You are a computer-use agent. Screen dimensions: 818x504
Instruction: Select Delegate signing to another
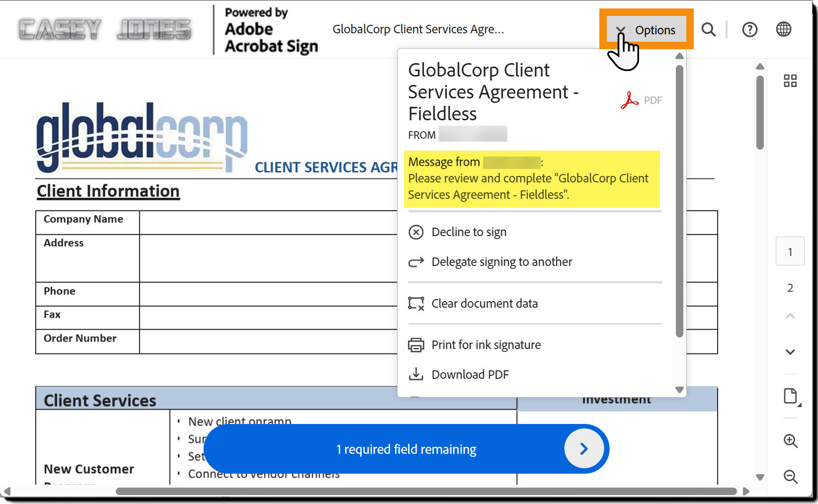[490, 262]
